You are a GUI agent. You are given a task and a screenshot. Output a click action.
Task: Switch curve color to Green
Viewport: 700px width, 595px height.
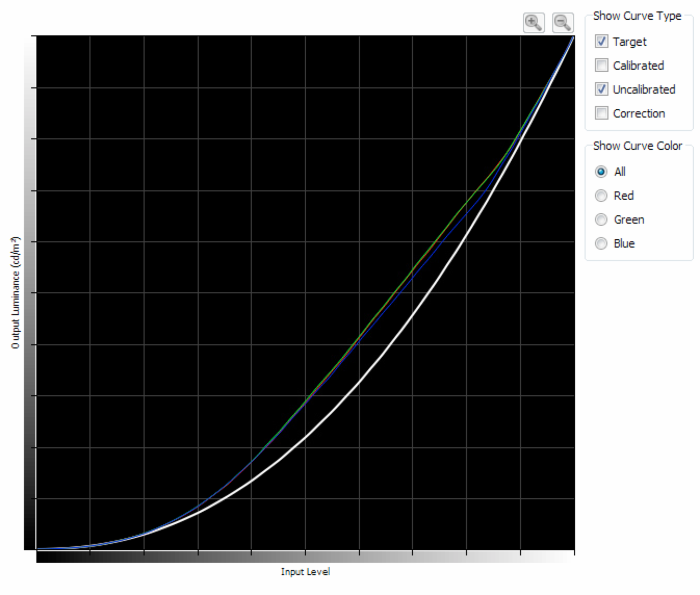click(601, 219)
